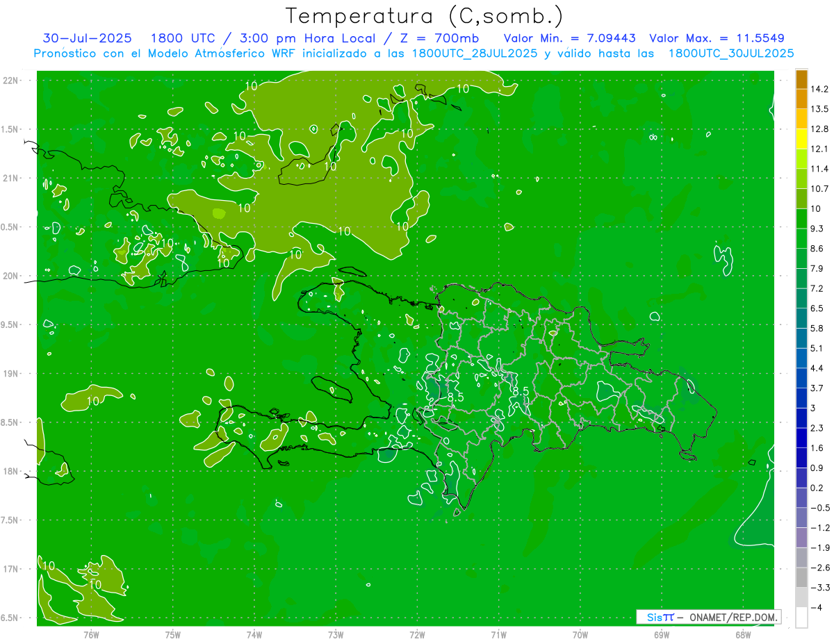Screen dimensions: 834x644
Task: Select the 12.1 color scale value
Action: coord(819,149)
